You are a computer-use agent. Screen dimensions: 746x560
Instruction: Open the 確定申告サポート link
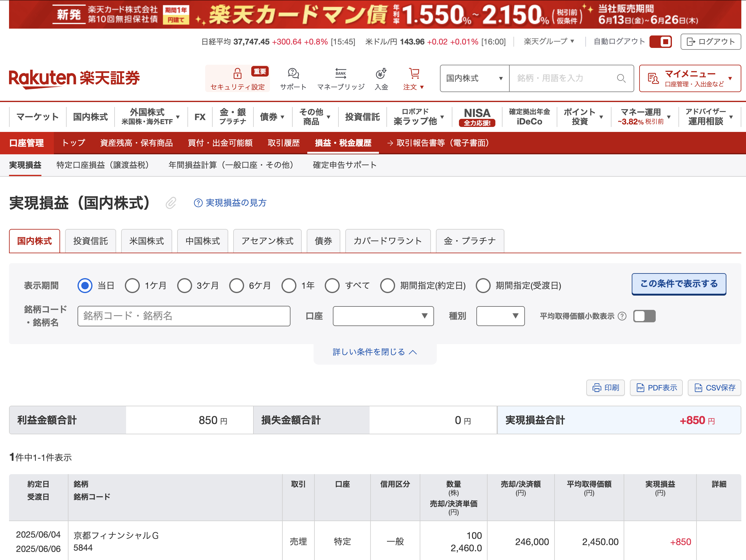click(344, 165)
